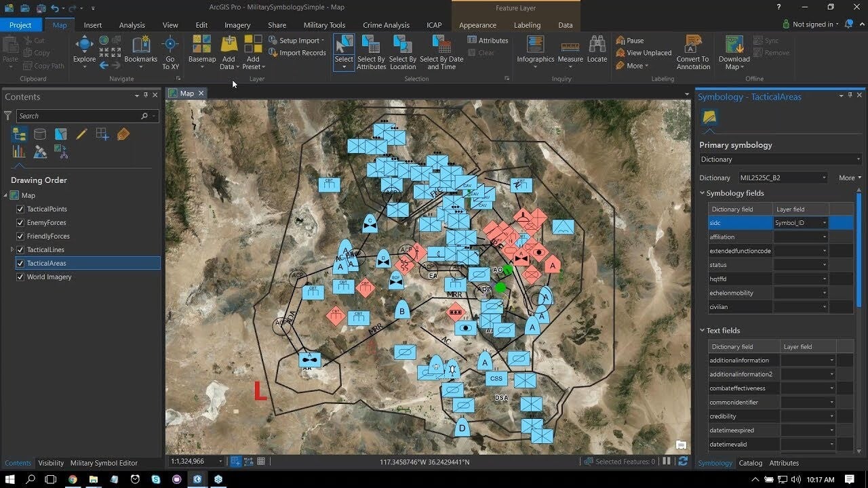
Task: Click the View Unplaced button
Action: click(644, 53)
